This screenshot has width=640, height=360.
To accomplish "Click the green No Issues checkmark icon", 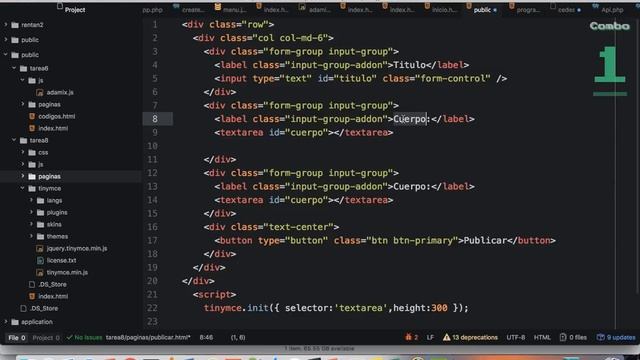I will pyautogui.click(x=69, y=338).
